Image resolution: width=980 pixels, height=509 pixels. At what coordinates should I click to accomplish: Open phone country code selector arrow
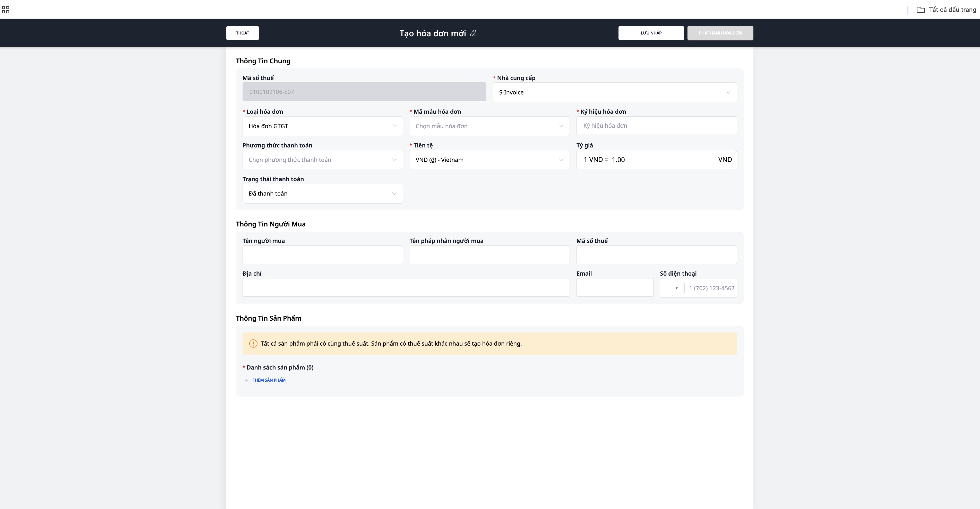point(676,288)
